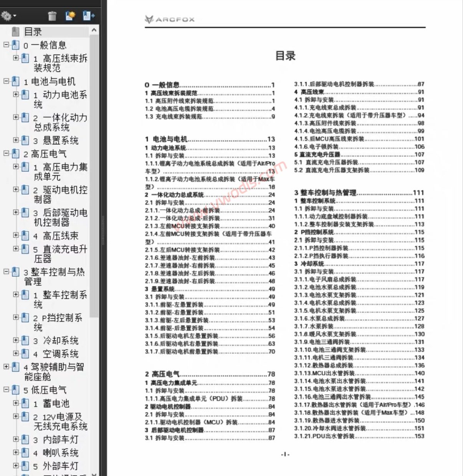Click the new bookmark icon

(x=70, y=16)
